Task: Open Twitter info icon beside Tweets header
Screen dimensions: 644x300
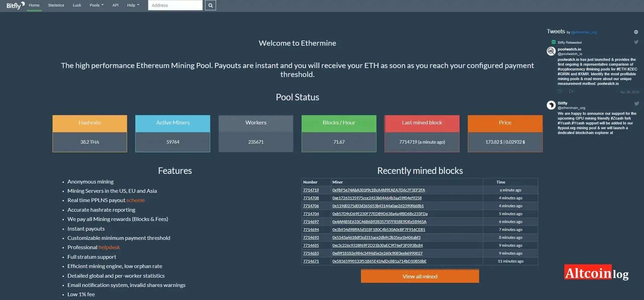Action: coord(636,32)
